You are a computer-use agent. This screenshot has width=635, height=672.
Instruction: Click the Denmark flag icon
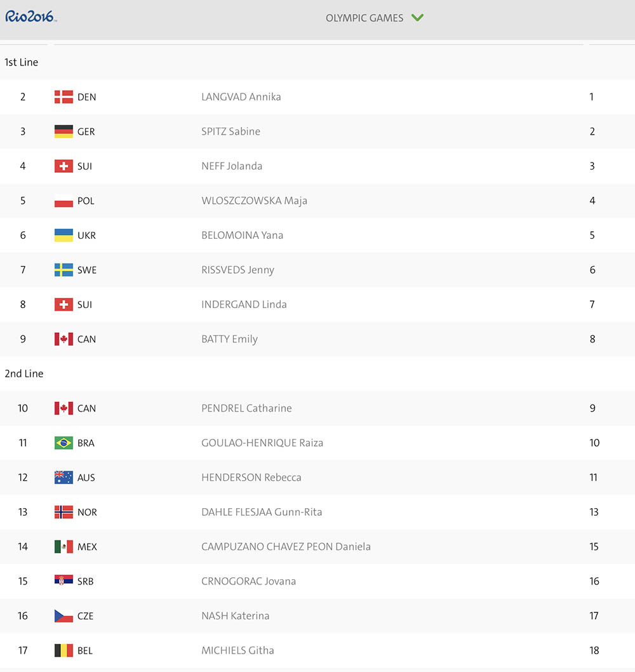[x=63, y=97]
